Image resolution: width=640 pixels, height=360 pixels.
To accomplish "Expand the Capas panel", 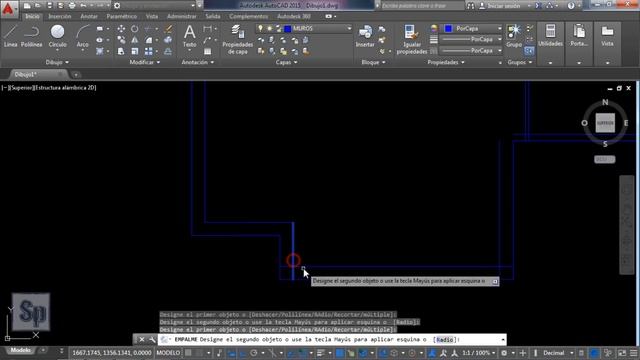I will point(286,62).
